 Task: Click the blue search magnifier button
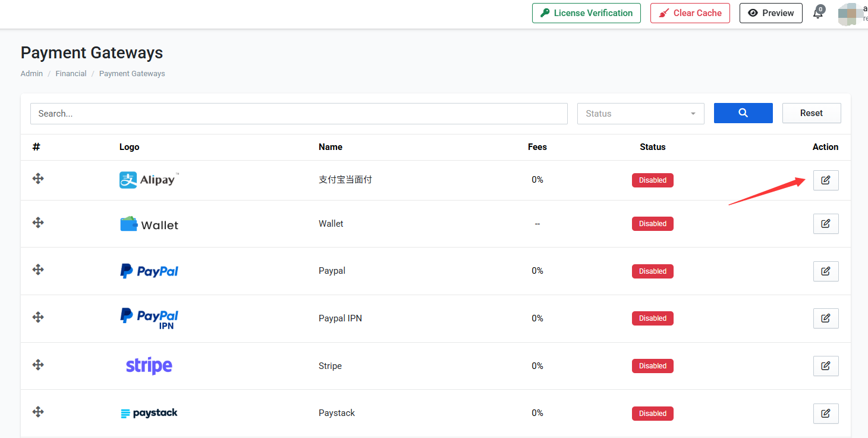coord(743,113)
